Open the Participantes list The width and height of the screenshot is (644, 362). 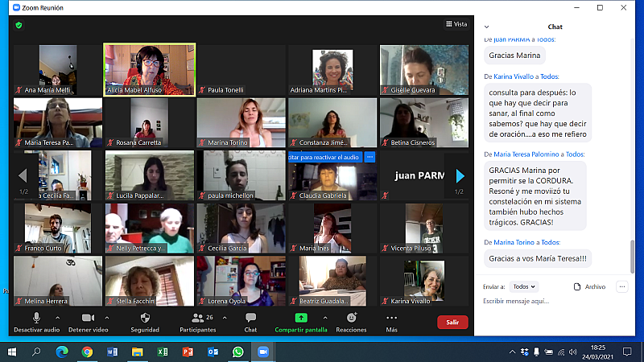[x=198, y=322]
